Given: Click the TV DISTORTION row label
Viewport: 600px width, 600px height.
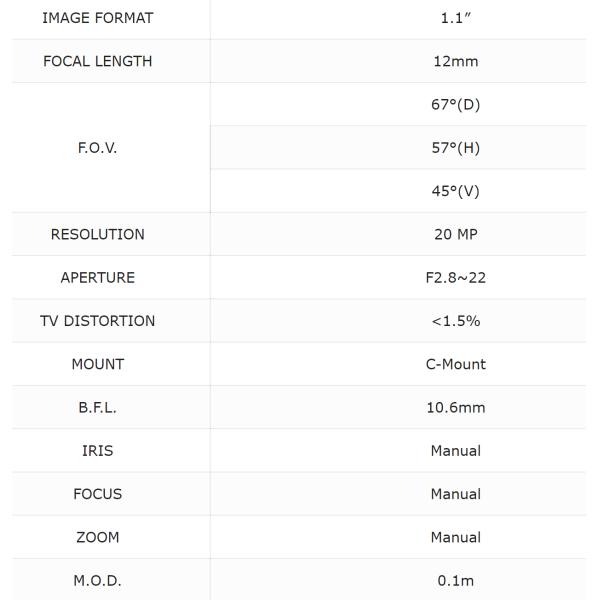Looking at the screenshot, I should point(98,321).
